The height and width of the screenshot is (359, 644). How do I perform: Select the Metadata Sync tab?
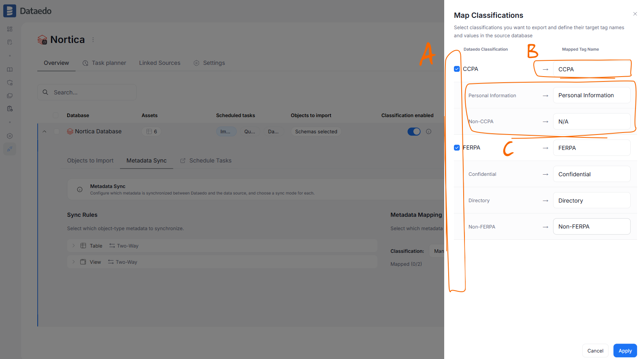click(x=147, y=160)
